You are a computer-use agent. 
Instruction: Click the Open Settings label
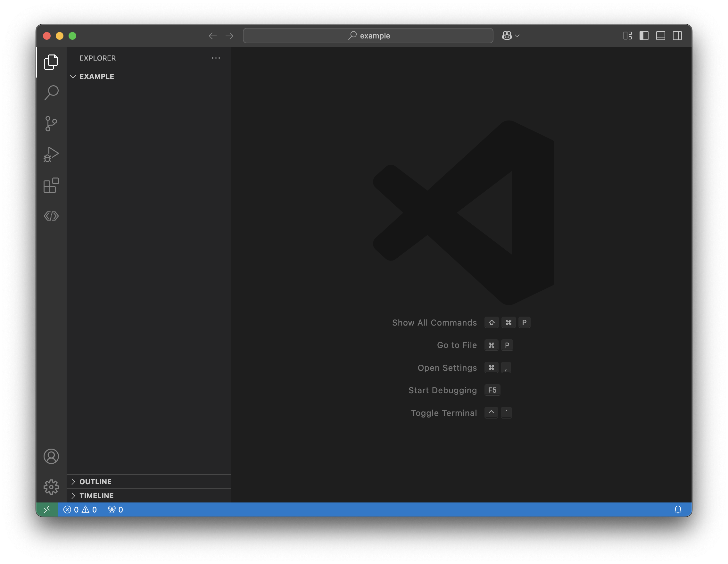(x=447, y=368)
